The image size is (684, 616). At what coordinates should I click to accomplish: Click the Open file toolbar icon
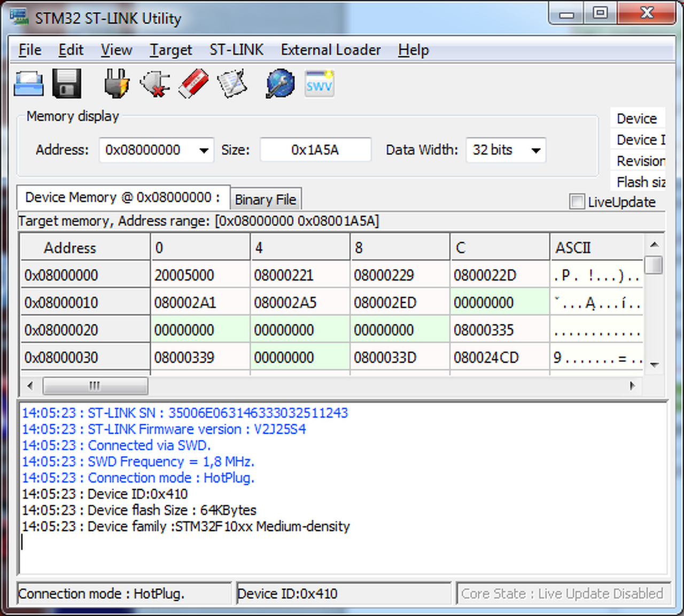(x=29, y=84)
